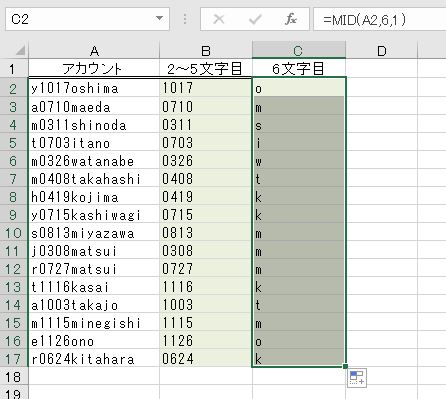Select cell a1003takajo
446x399 pixels.
point(94,305)
